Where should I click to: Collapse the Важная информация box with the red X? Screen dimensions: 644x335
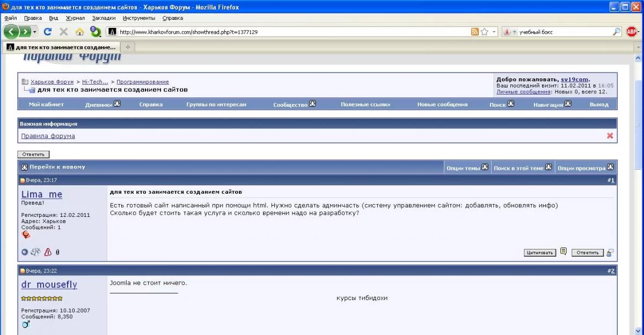coord(610,136)
